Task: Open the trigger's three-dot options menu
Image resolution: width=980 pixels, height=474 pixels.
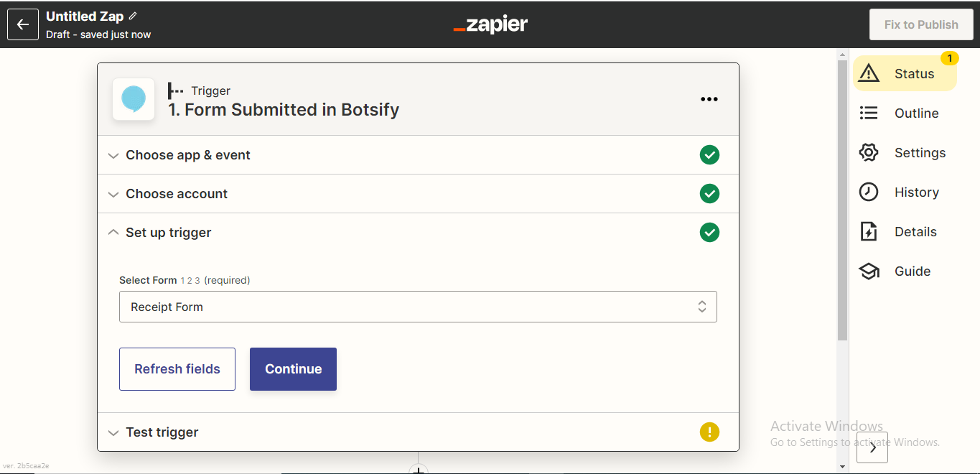Action: 709,99
